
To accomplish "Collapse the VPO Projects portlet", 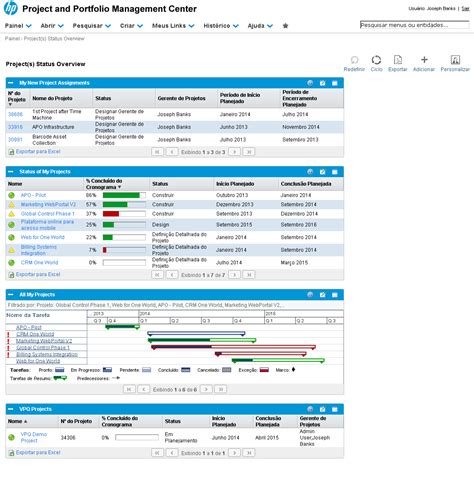I will [11, 409].
